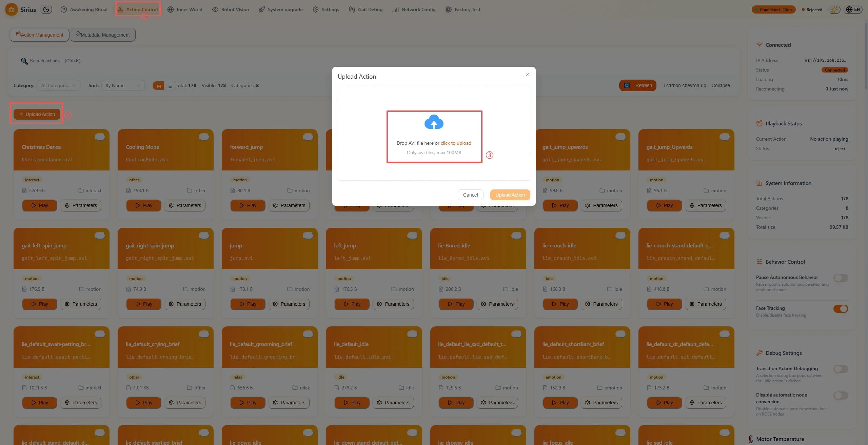Viewport: 868px width, 445px height.
Task: Switch to list view icon
Action: pos(170,86)
